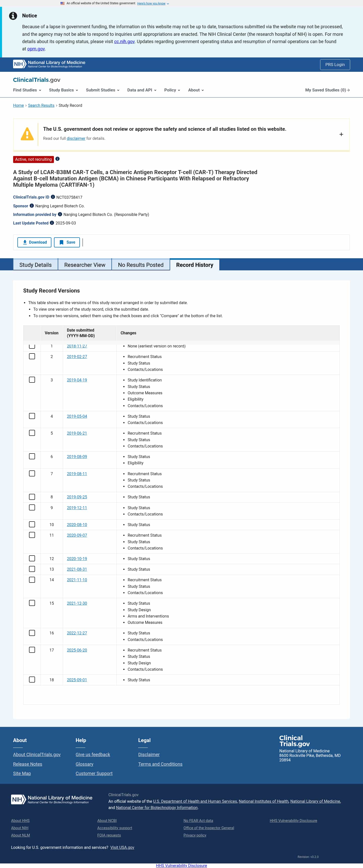This screenshot has width=363, height=868.
Task: Open version submitted on 2021-12-30
Action: click(77, 603)
